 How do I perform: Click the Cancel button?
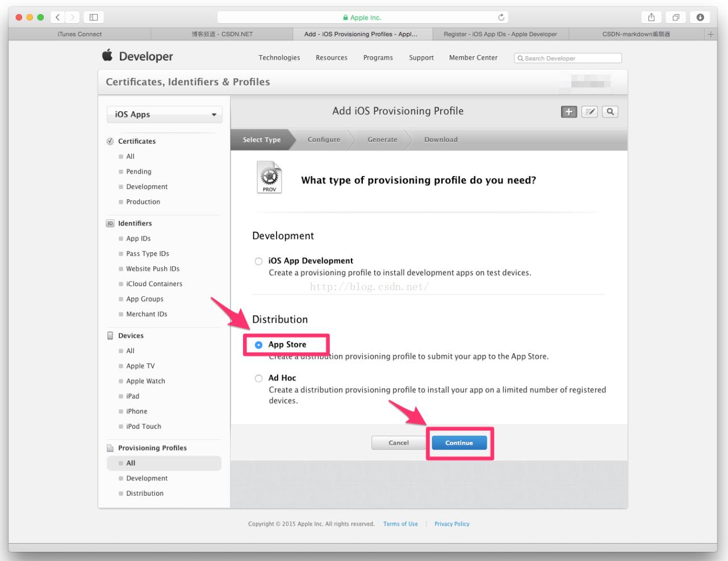pos(399,443)
